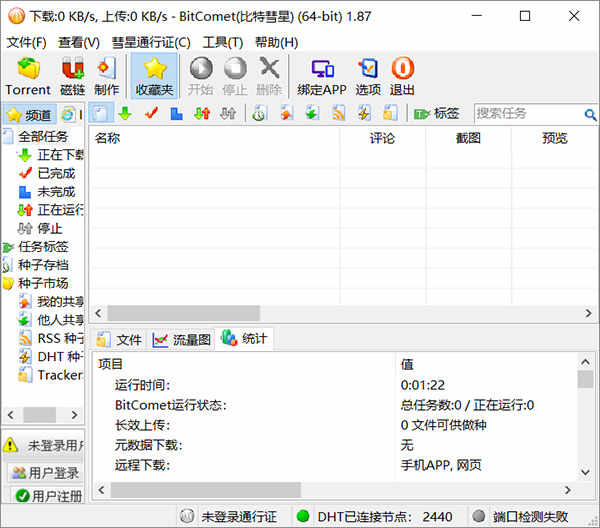Click left arrow of statistics horizontal scrollbar
600x528 pixels.
pyautogui.click(x=101, y=490)
